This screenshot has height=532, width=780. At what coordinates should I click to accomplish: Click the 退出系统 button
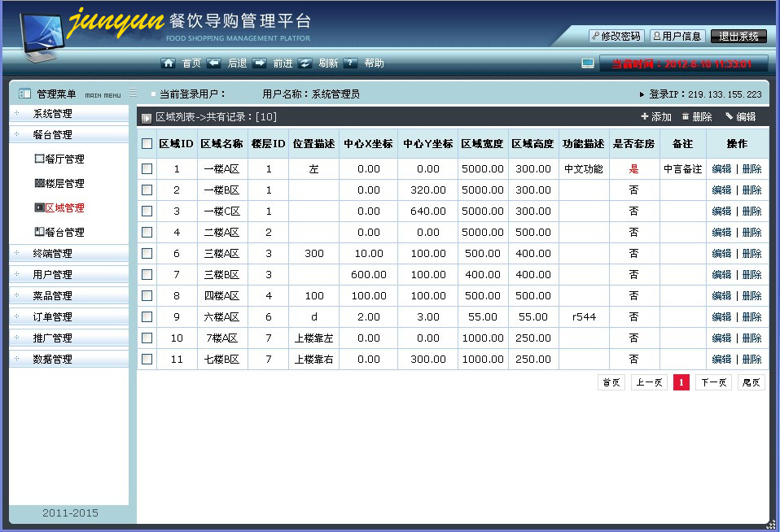[x=738, y=36]
